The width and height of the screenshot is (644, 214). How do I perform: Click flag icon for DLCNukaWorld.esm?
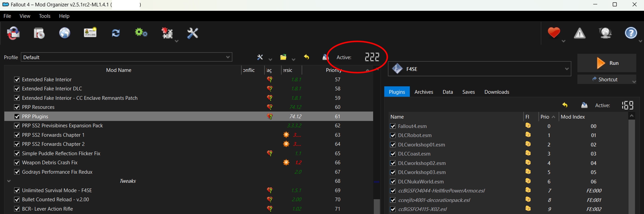click(528, 181)
